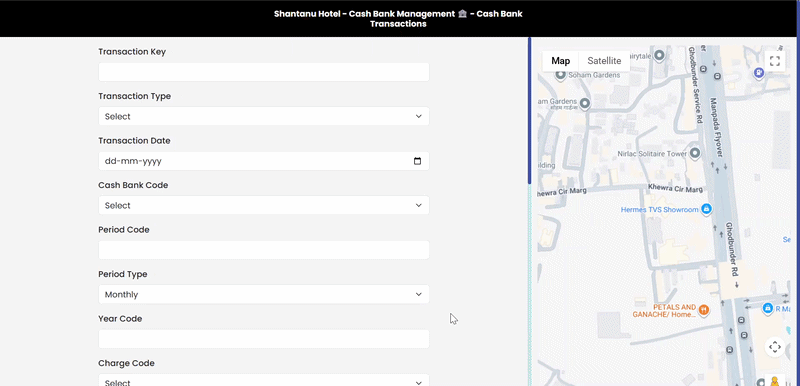This screenshot has width=800, height=386.
Task: Click the Period Type field label
Action: point(123,274)
